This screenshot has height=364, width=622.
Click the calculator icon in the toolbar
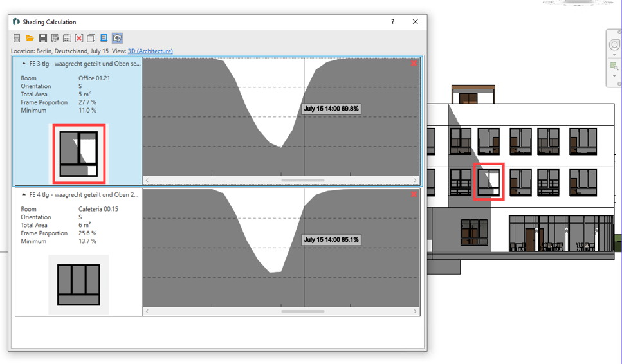[17, 39]
